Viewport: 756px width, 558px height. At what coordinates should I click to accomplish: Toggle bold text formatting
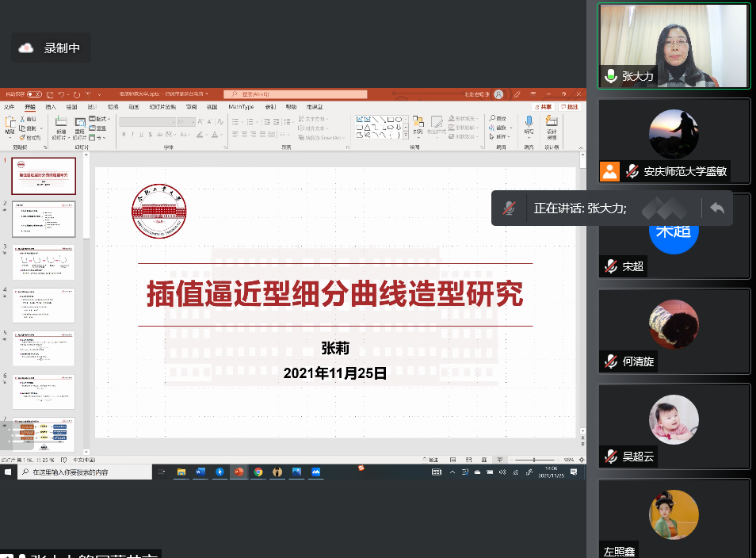tap(123, 136)
